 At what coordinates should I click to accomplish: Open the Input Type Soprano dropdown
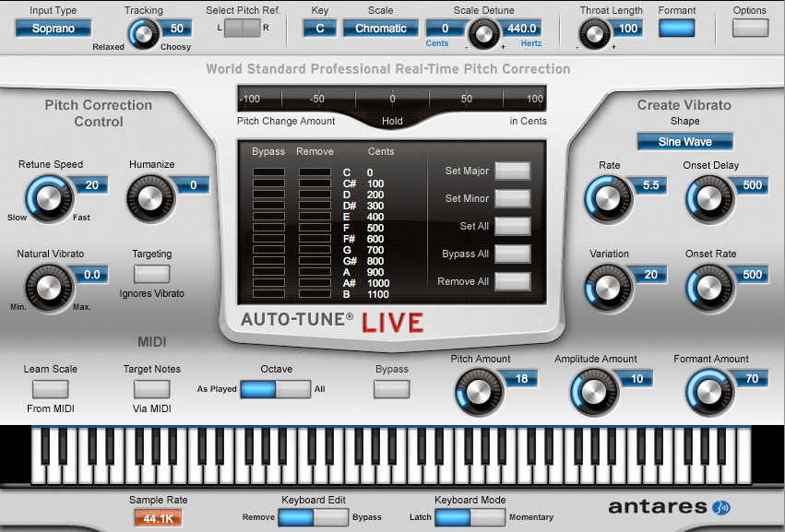(x=54, y=29)
